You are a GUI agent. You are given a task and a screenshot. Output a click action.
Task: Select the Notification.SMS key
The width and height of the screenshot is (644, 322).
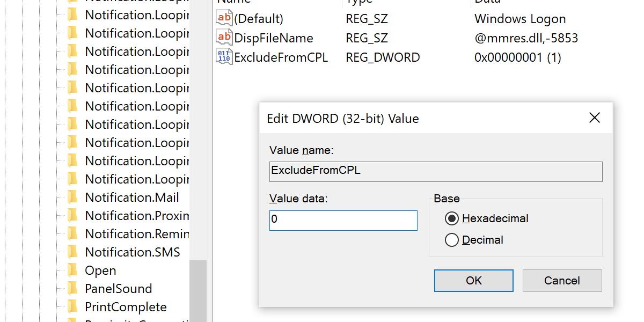[x=133, y=252]
